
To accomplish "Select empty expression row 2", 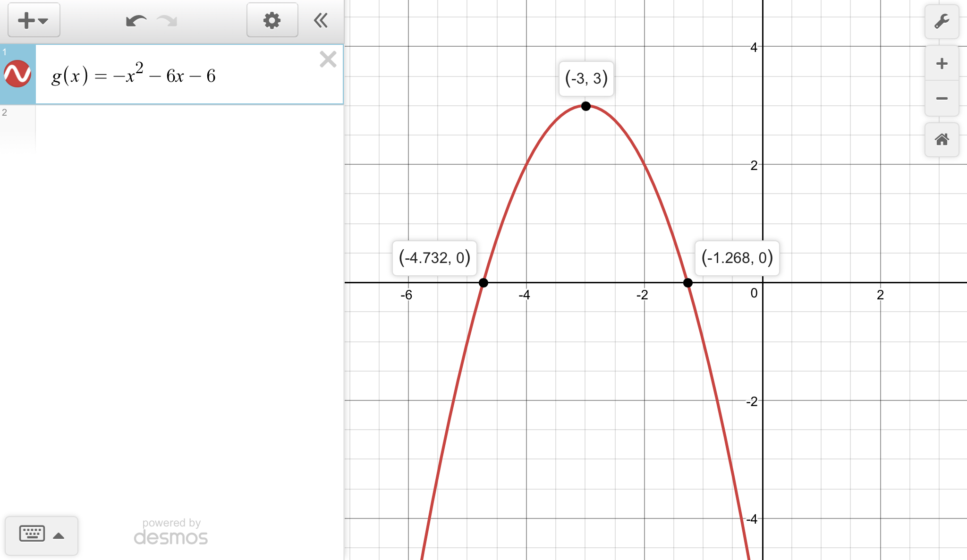I will pos(189,127).
